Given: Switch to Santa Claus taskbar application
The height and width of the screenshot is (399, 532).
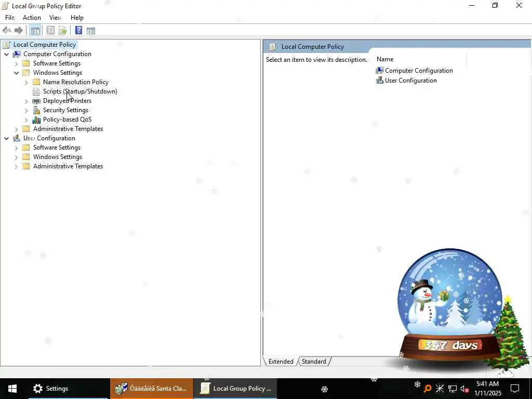Looking at the screenshot, I should pos(151,389).
